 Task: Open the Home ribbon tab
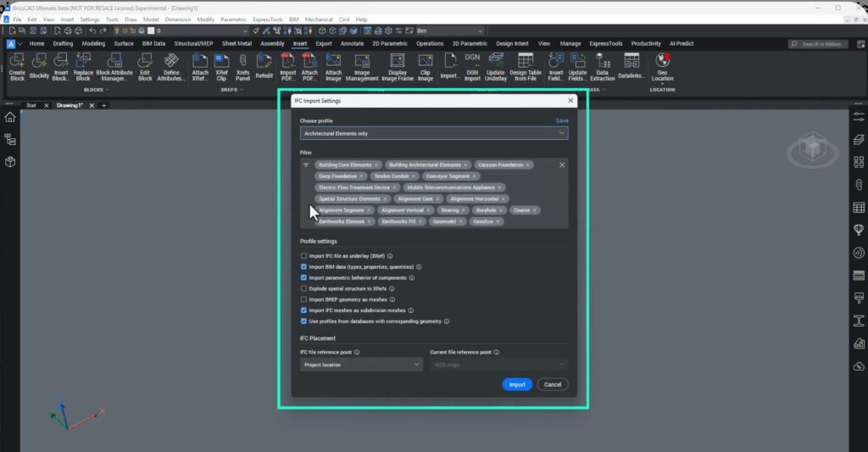[x=36, y=43]
